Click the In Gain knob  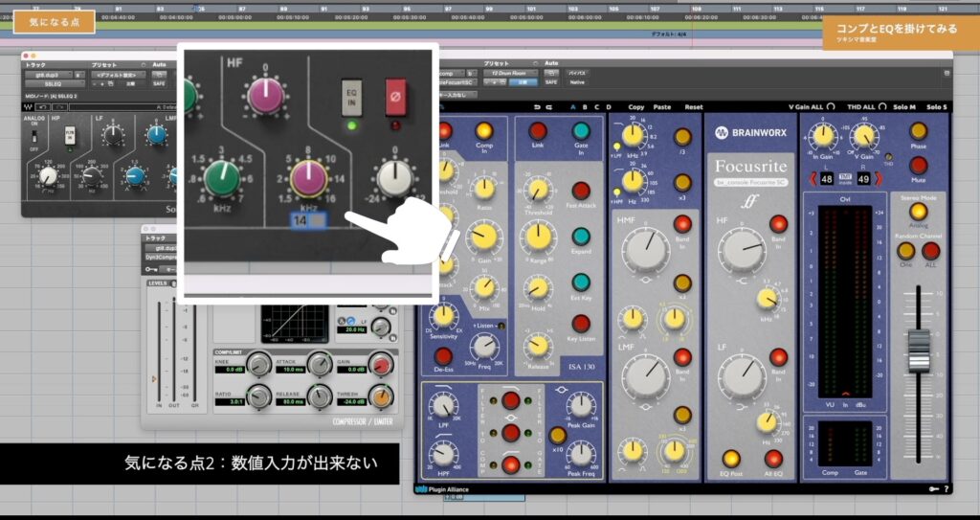coord(824,135)
